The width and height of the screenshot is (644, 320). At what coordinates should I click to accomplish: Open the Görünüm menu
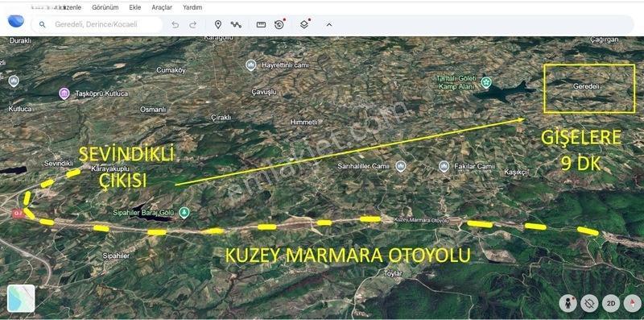click(x=105, y=7)
